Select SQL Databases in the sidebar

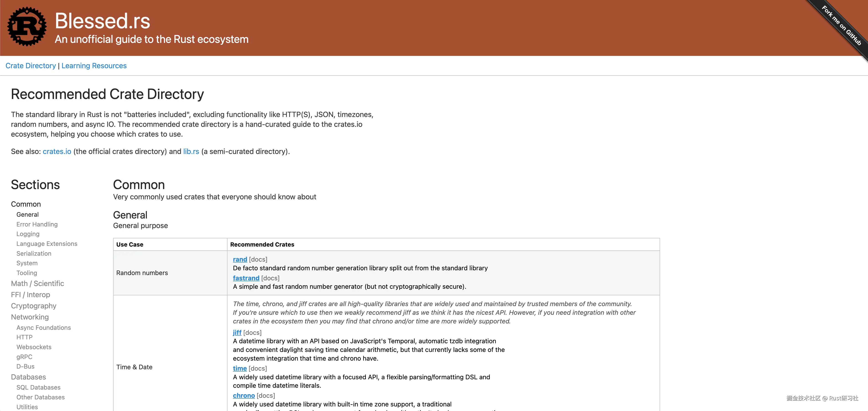click(x=39, y=388)
